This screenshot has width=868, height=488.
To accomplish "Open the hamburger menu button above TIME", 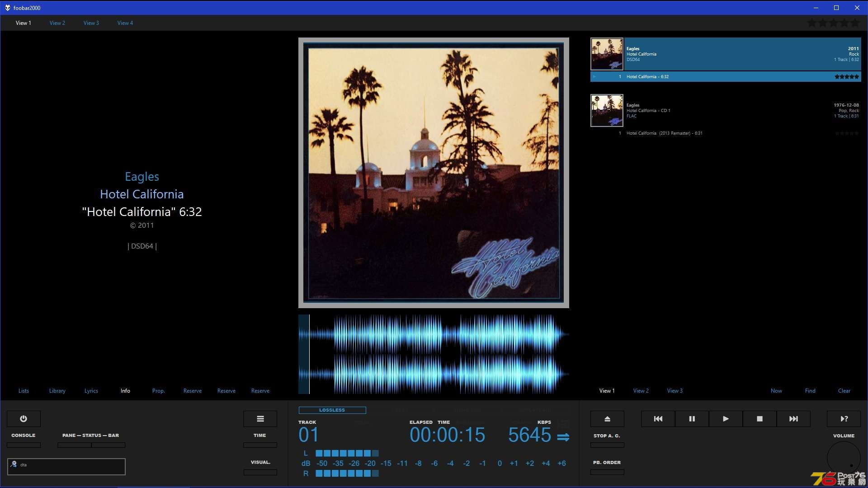I will tap(260, 419).
